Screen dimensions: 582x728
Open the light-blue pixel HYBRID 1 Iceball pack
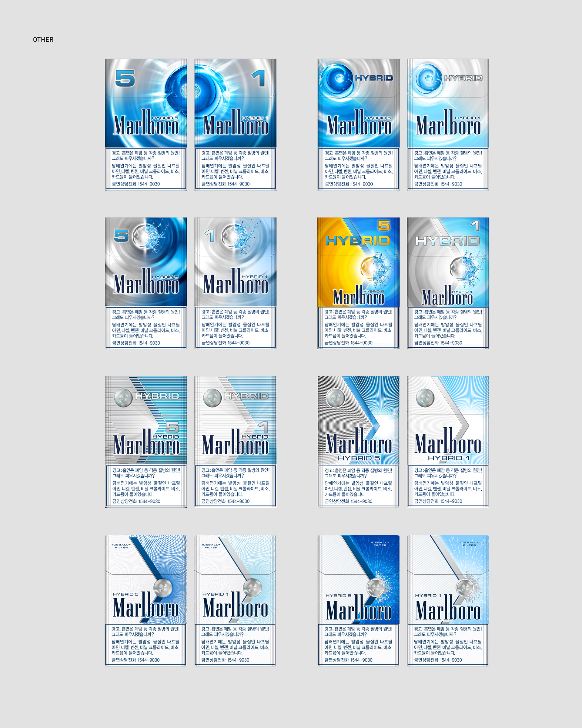coord(448,600)
